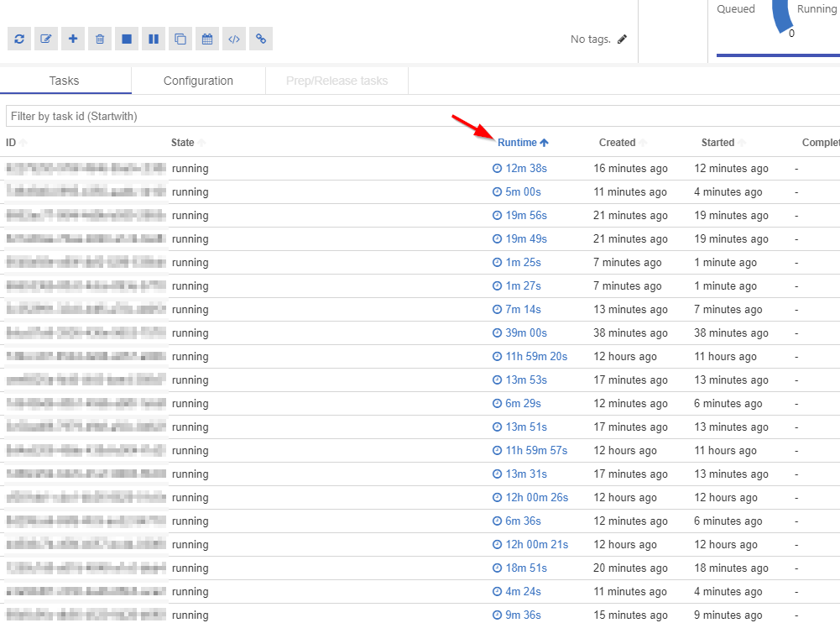Viewport: 840px width, 623px height.
Task: Open the task schedule calendar
Action: coord(206,39)
